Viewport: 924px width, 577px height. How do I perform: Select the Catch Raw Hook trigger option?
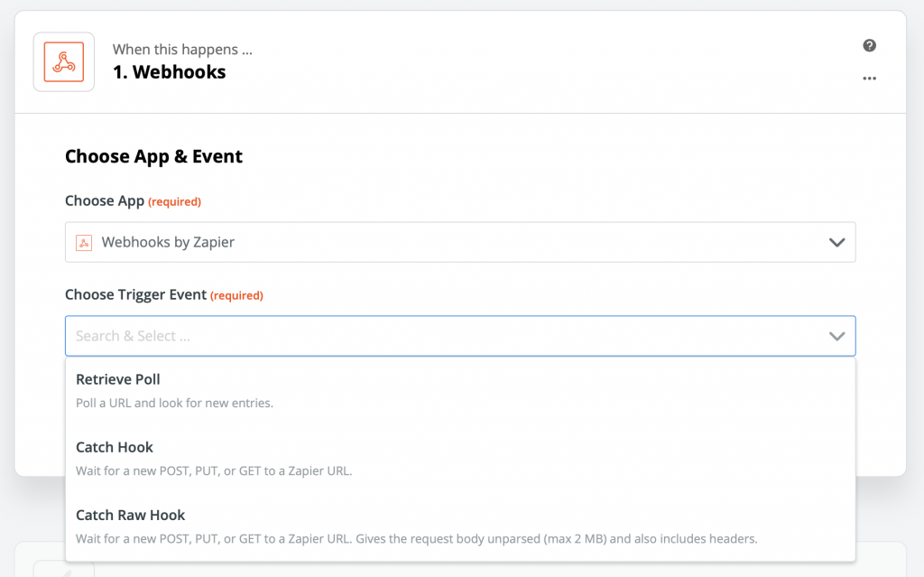click(460, 526)
